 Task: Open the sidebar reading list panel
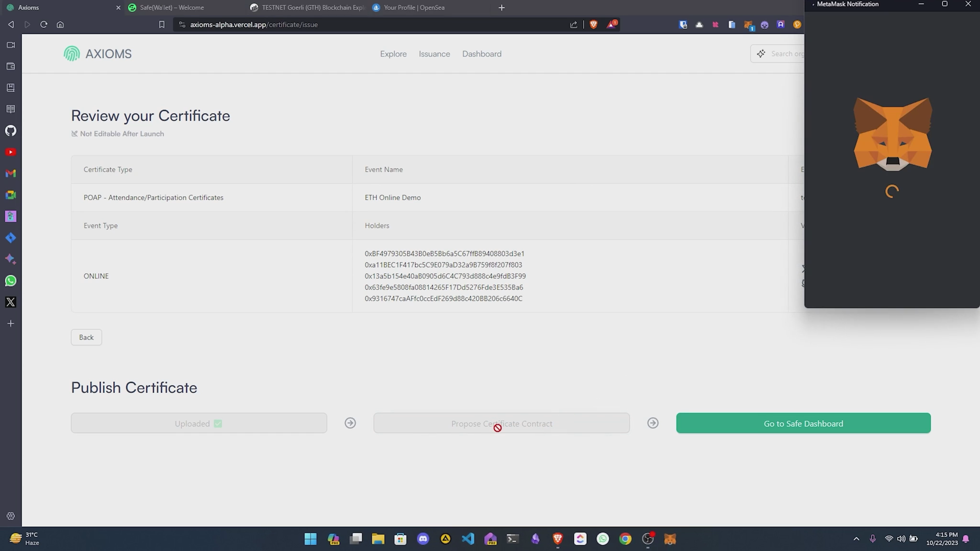click(x=11, y=109)
